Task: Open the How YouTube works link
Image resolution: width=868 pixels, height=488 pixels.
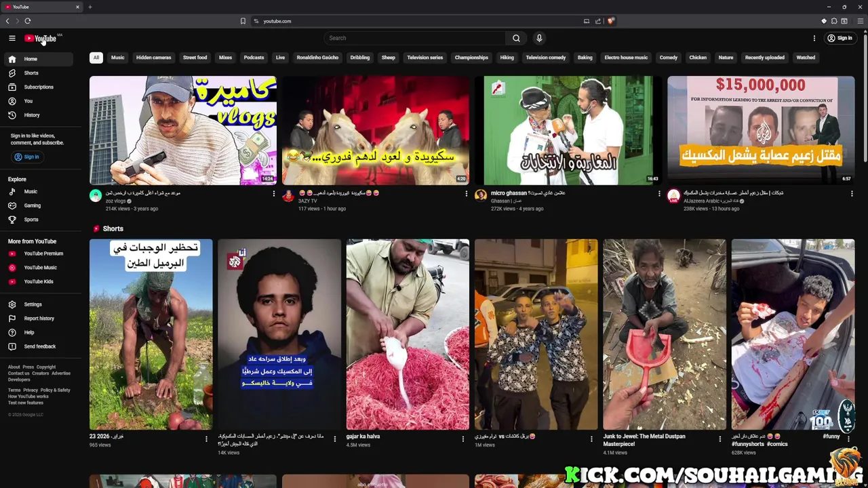Action: coord(28,396)
